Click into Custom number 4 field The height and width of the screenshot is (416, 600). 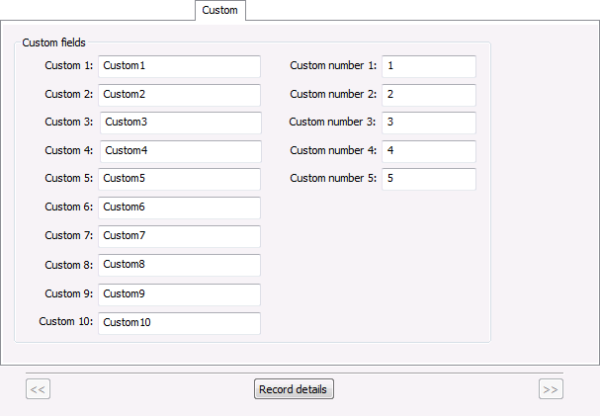pos(429,151)
